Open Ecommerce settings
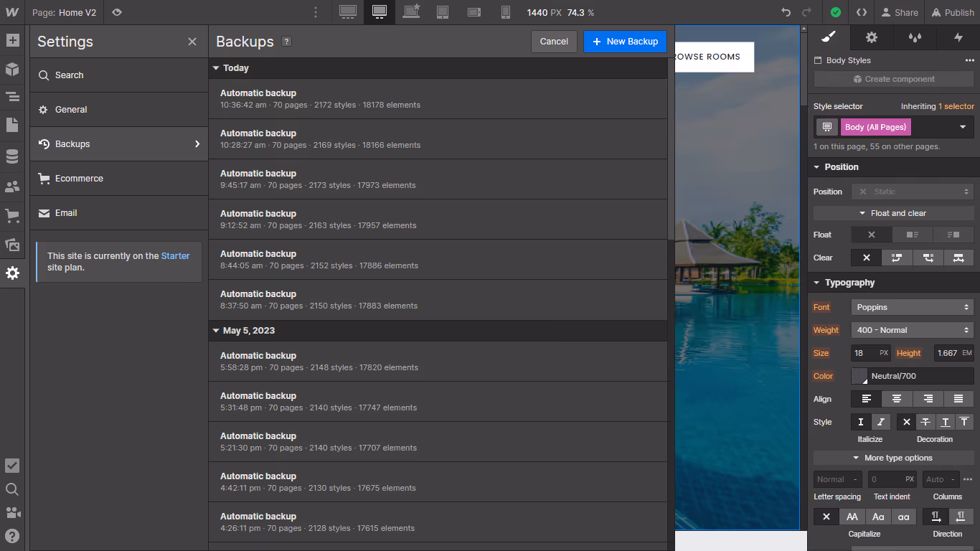 [118, 179]
